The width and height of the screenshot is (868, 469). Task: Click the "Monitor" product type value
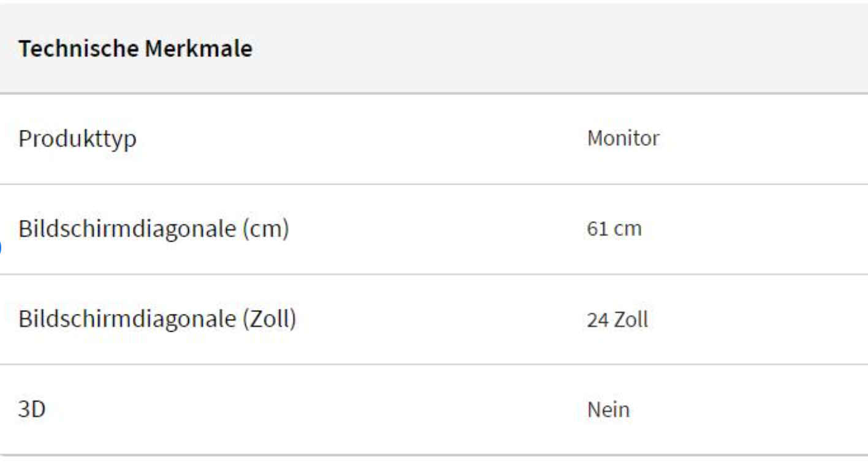click(623, 139)
